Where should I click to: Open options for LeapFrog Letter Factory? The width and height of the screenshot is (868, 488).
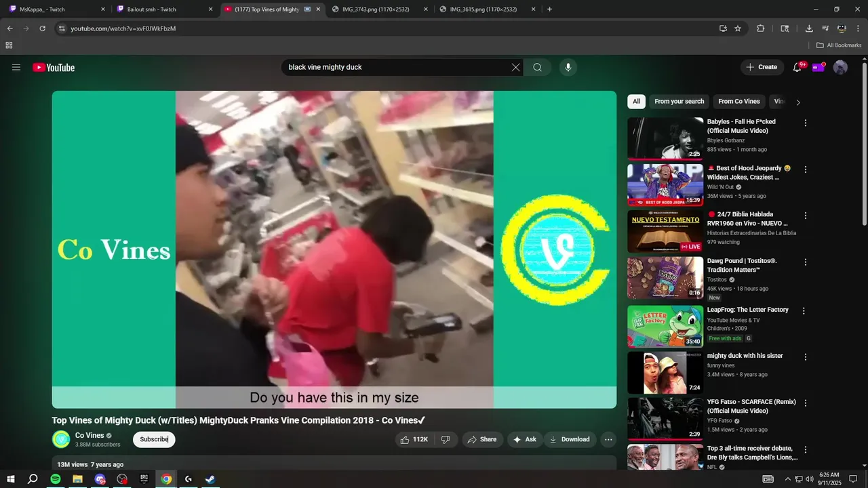(x=804, y=311)
